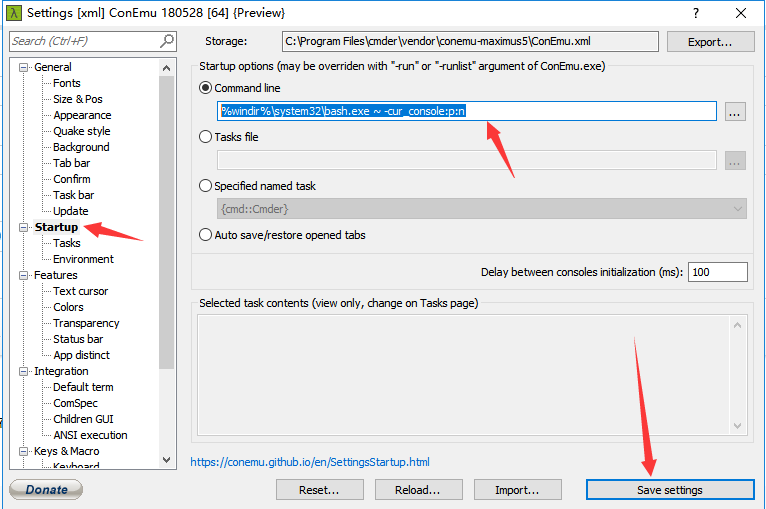Collapse the Features tree node

[x=24, y=275]
